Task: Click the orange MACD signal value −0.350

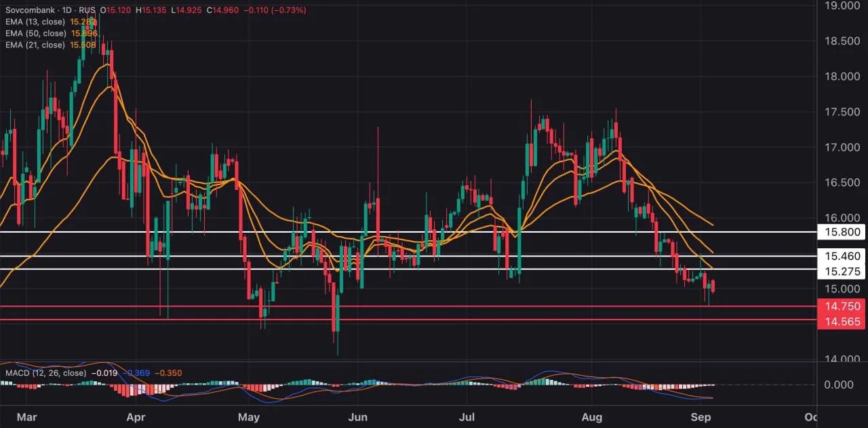Action: click(168, 373)
